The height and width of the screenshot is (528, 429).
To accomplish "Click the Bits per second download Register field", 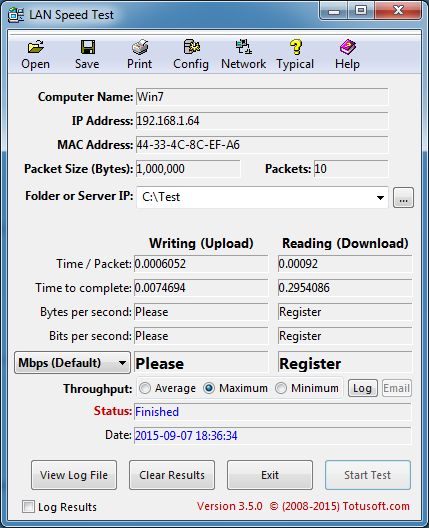I will click(x=345, y=336).
